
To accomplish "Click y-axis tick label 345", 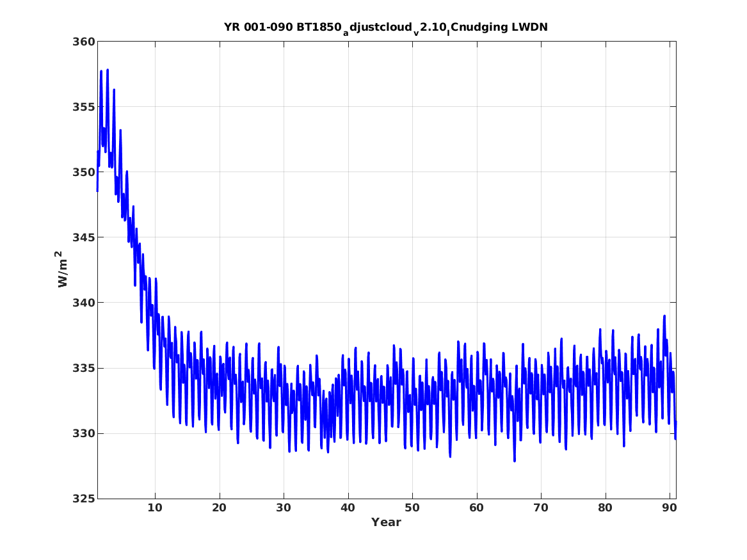I will [x=83, y=237].
